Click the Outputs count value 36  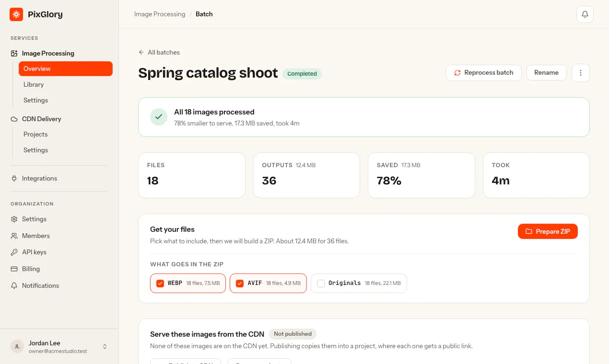269,181
